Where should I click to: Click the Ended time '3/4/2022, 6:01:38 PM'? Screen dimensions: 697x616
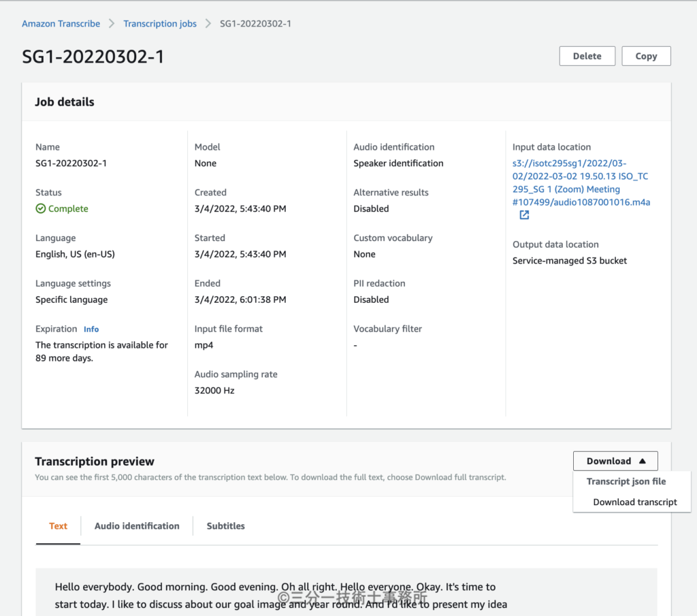click(x=240, y=299)
